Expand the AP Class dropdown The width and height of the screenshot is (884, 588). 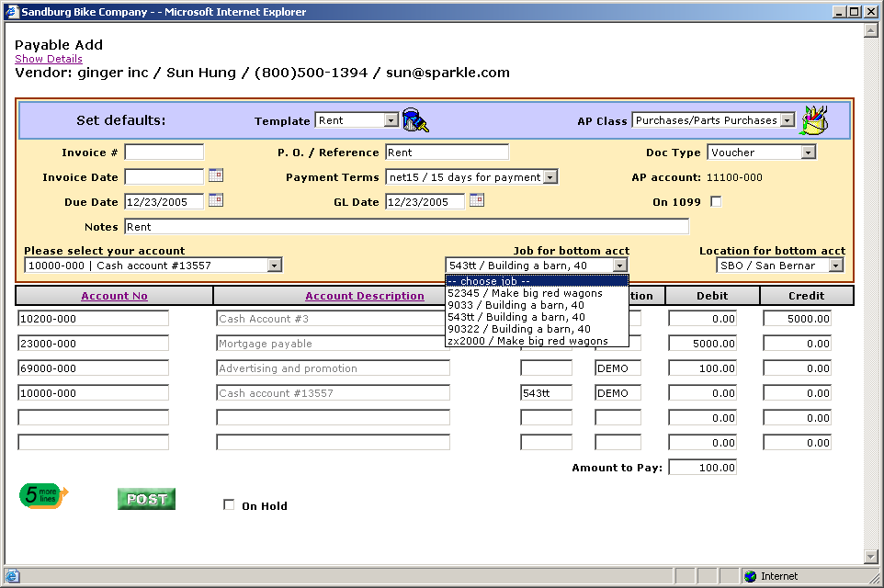[787, 120]
